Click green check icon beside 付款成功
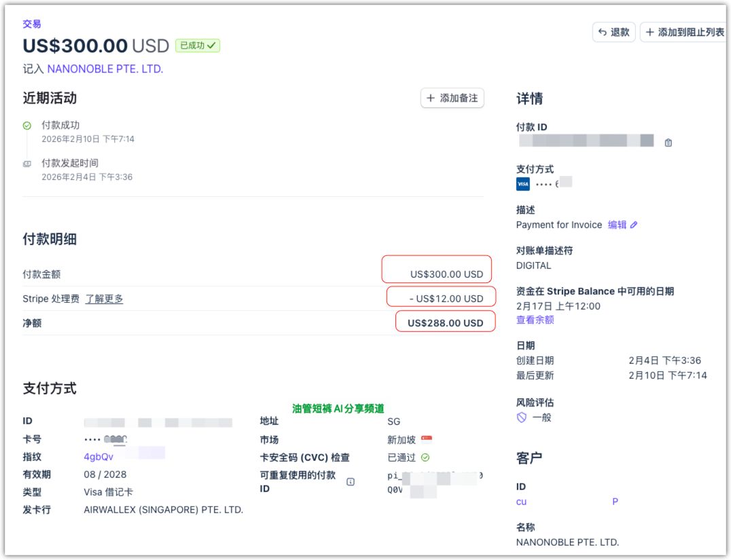The height and width of the screenshot is (560, 731). tap(29, 124)
